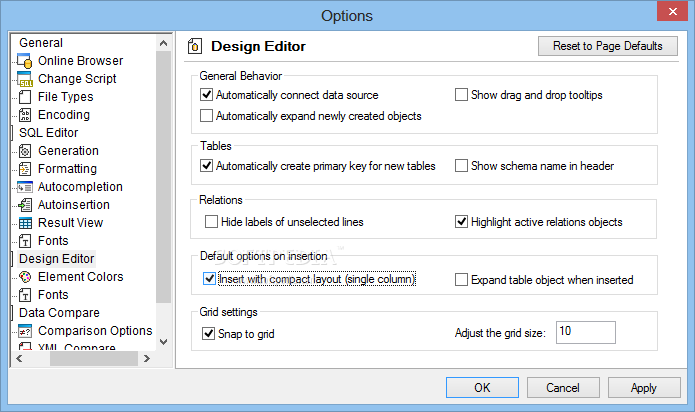Viewport: 695px width, 412px height.
Task: Enable Show schema name in header
Action: 461,166
